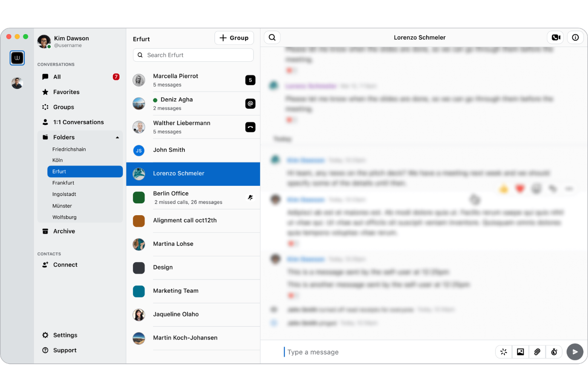The width and height of the screenshot is (588, 392).
Task: Open search within the chat
Action: [x=272, y=37]
